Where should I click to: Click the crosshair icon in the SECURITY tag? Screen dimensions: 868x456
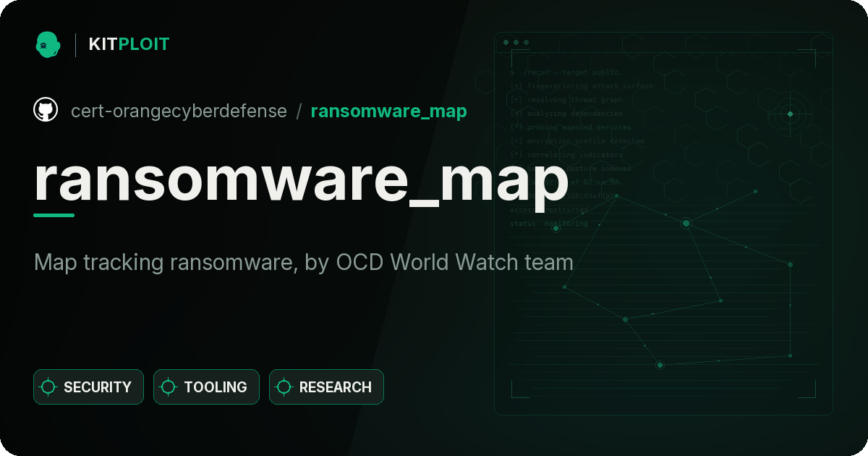48,387
